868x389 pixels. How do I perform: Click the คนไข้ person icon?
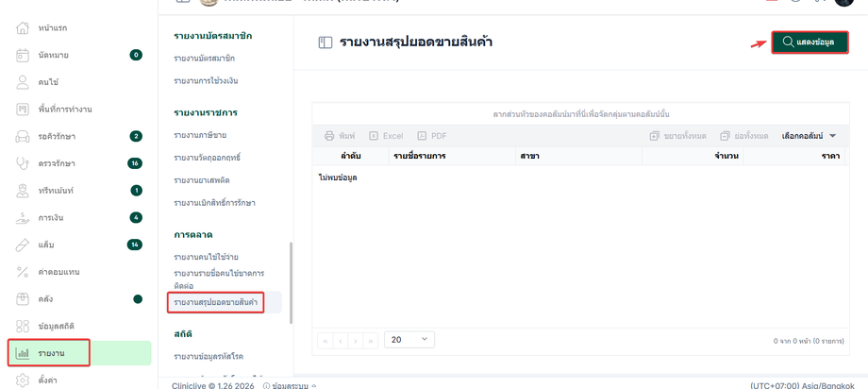(x=22, y=82)
